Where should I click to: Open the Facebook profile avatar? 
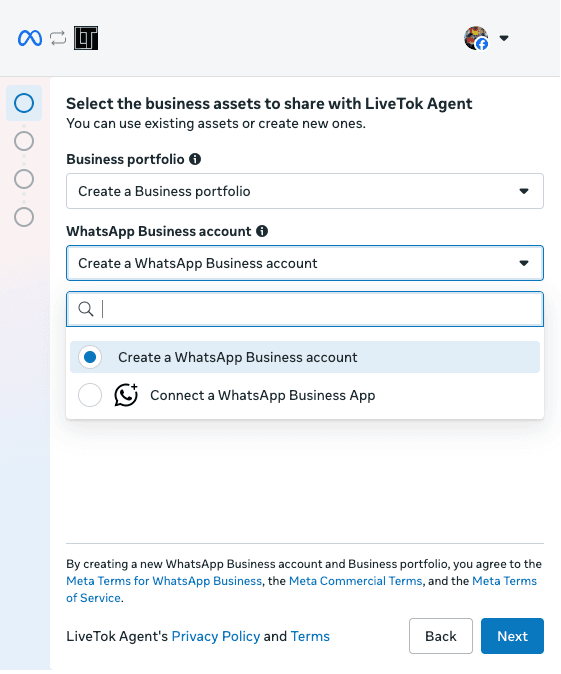(476, 38)
